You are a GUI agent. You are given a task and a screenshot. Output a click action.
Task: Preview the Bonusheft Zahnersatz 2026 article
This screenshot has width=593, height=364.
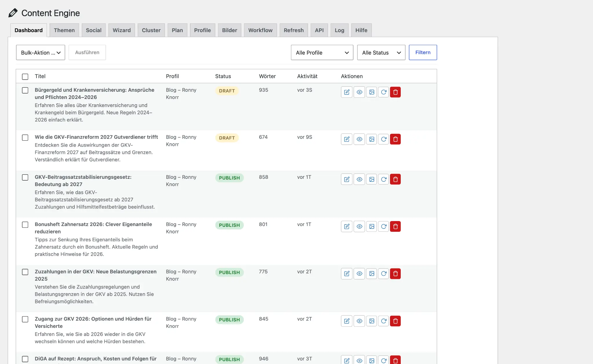point(359,227)
